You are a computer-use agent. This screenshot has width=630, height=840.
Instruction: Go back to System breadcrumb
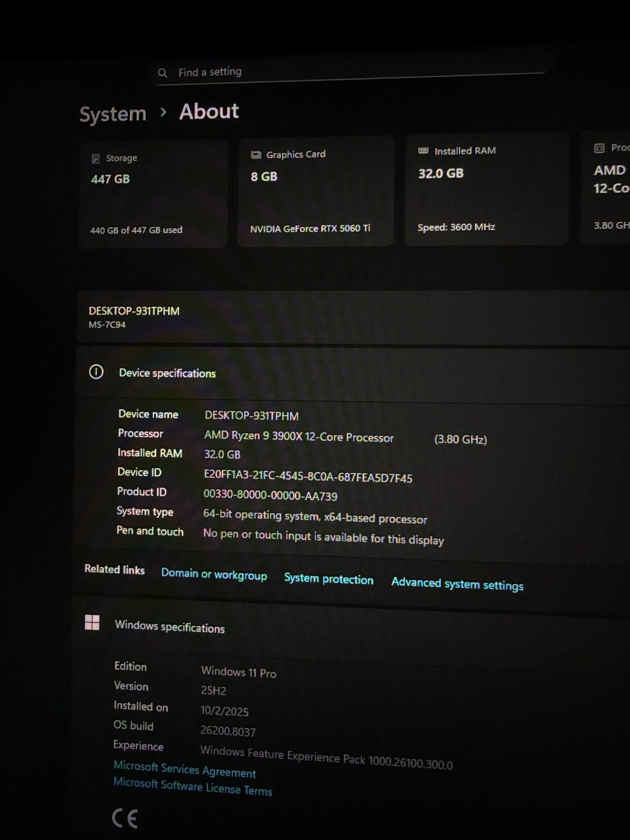(x=113, y=114)
